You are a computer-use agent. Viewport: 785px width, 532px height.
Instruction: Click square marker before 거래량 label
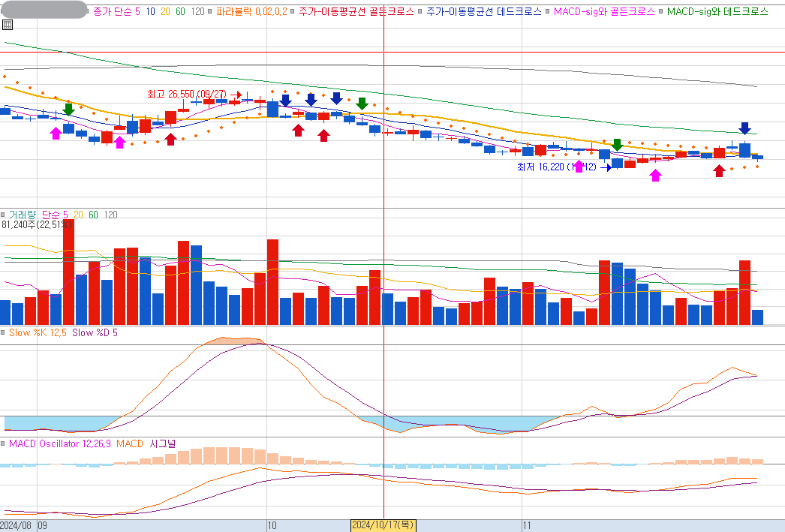point(3,215)
